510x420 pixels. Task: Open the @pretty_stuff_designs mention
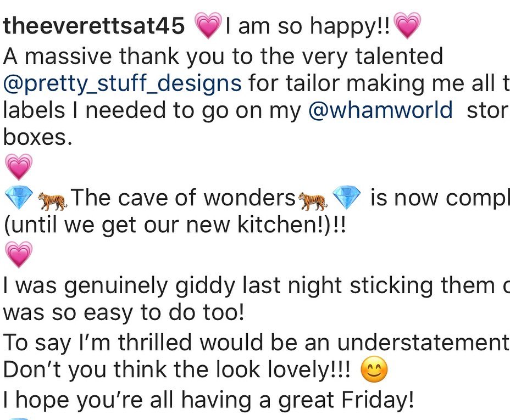123,84
